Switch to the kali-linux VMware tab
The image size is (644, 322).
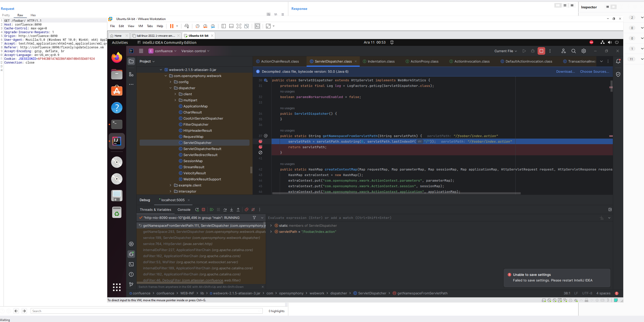click(156, 36)
